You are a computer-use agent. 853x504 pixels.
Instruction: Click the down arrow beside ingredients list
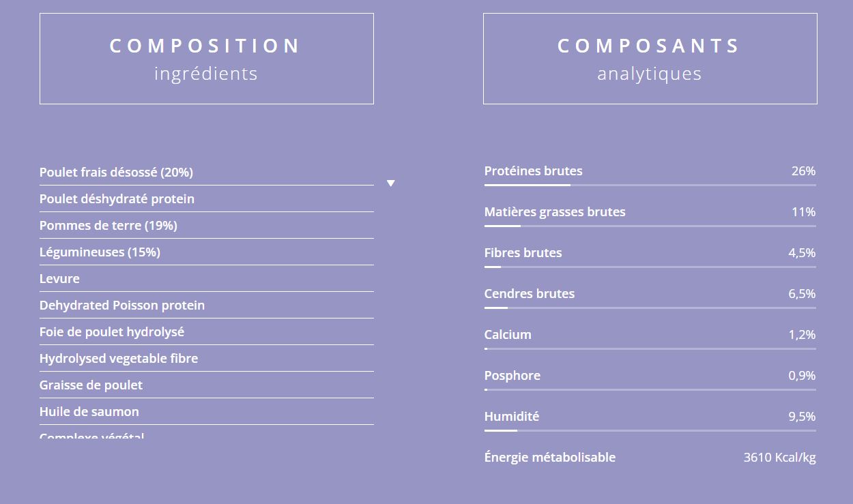(x=390, y=183)
